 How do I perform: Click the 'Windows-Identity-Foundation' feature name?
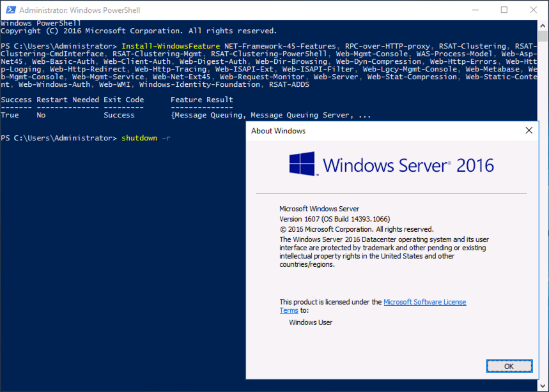click(x=199, y=85)
